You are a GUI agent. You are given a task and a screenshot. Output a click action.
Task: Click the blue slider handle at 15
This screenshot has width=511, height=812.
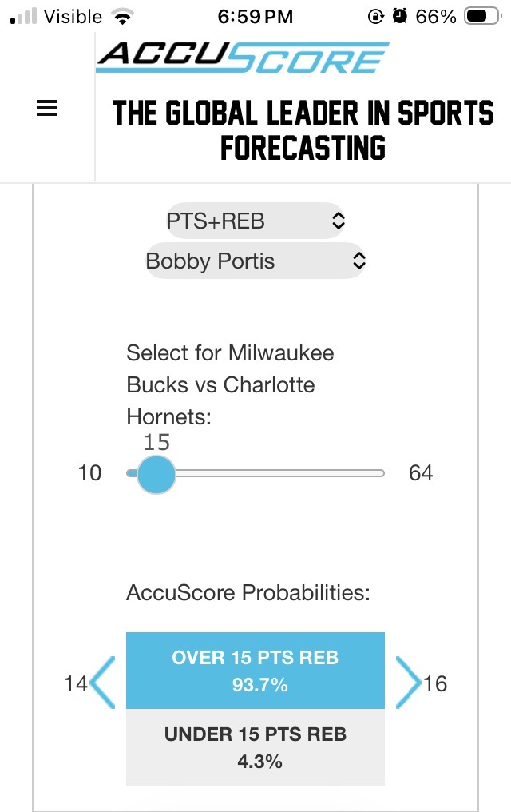[156, 474]
